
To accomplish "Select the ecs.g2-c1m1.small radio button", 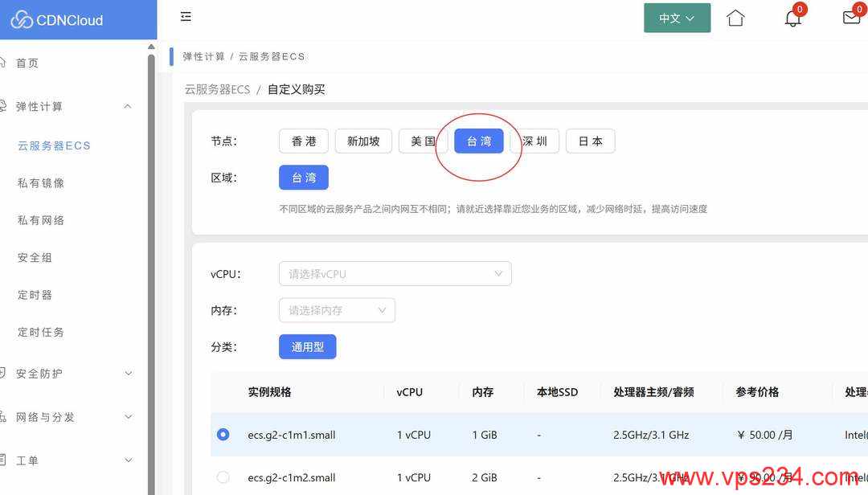I will pyautogui.click(x=223, y=435).
